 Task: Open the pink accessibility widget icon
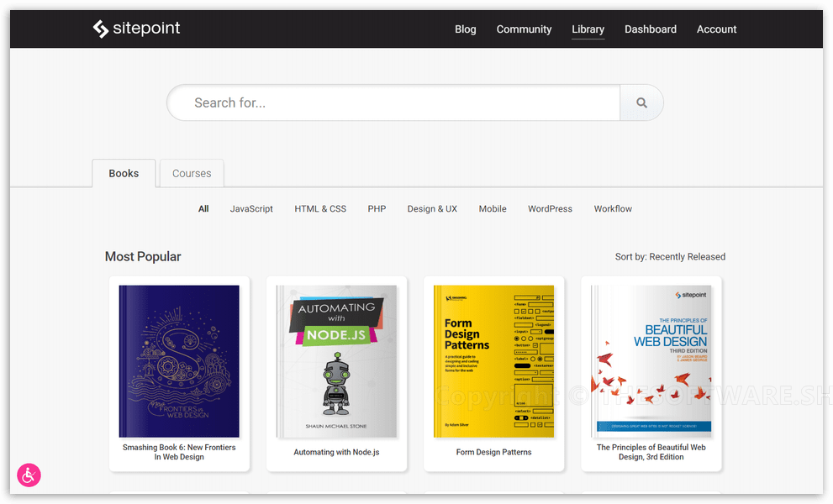[x=29, y=475]
